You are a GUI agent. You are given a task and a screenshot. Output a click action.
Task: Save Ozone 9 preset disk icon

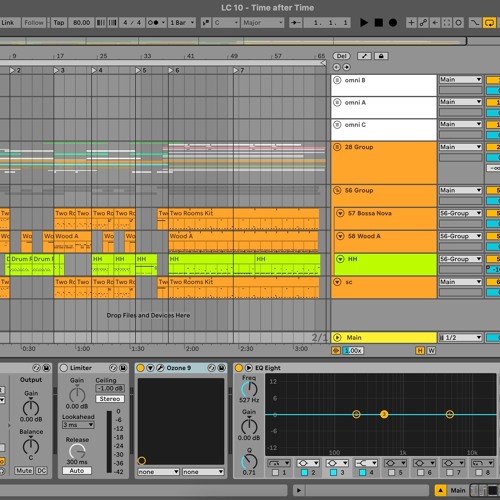221,368
